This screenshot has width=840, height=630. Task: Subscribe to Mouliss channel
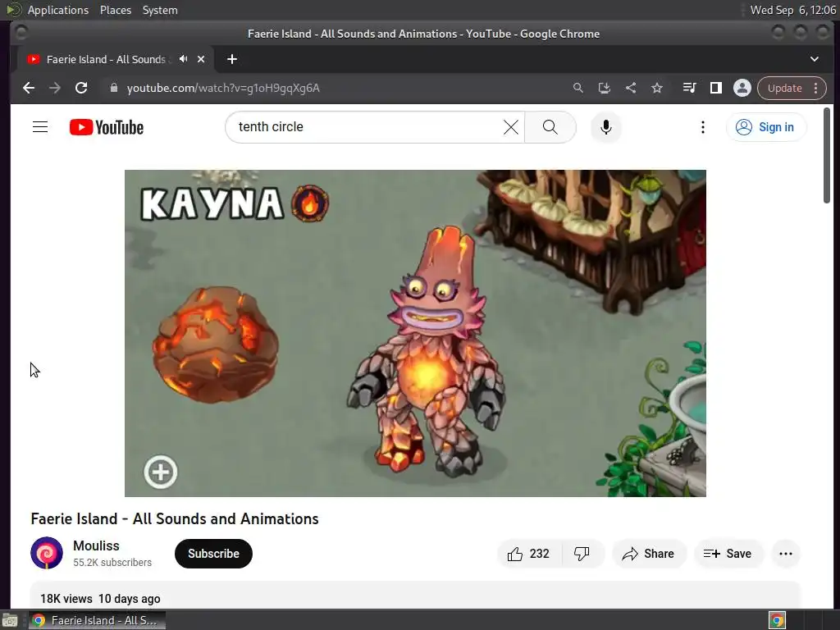tap(213, 554)
